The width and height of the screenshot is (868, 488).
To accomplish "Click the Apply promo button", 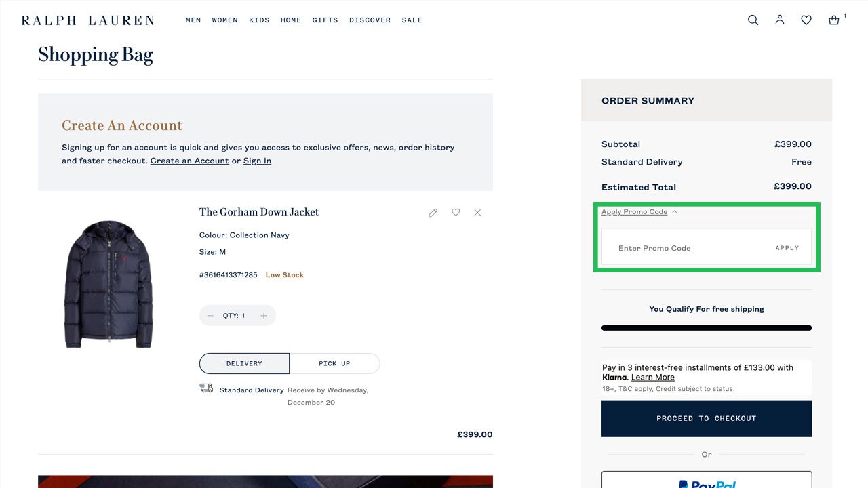I will (x=787, y=248).
